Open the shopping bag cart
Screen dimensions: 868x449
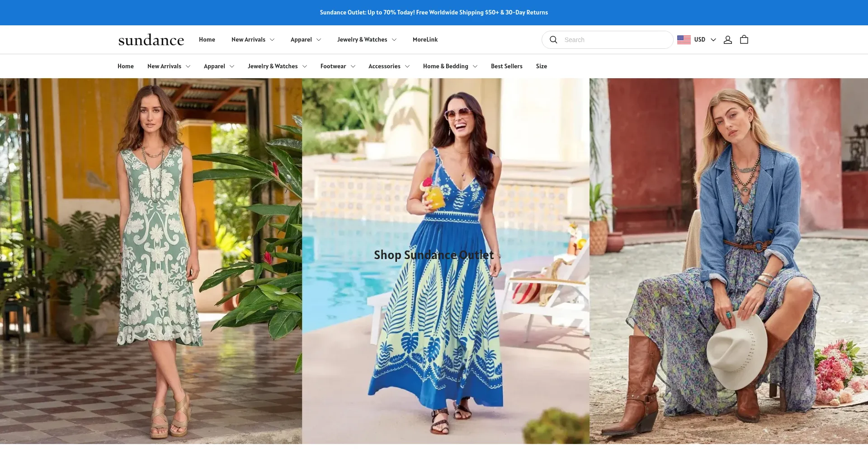[744, 40]
